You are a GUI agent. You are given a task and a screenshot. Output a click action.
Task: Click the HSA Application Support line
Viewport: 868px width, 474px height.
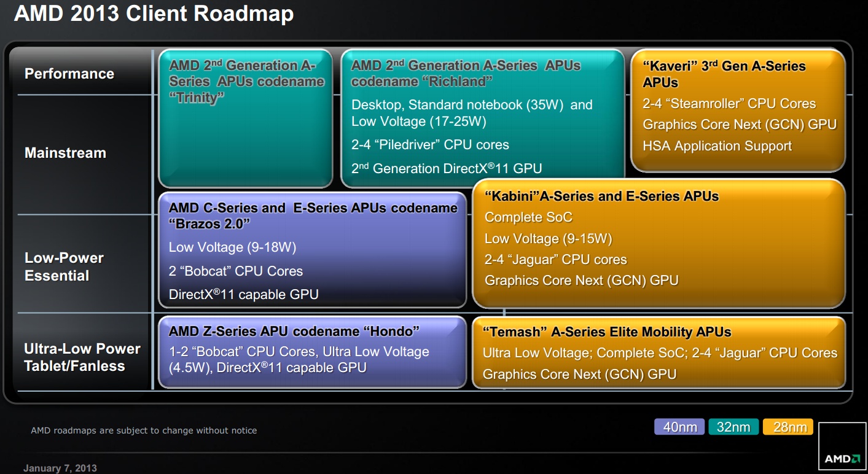[x=717, y=146]
